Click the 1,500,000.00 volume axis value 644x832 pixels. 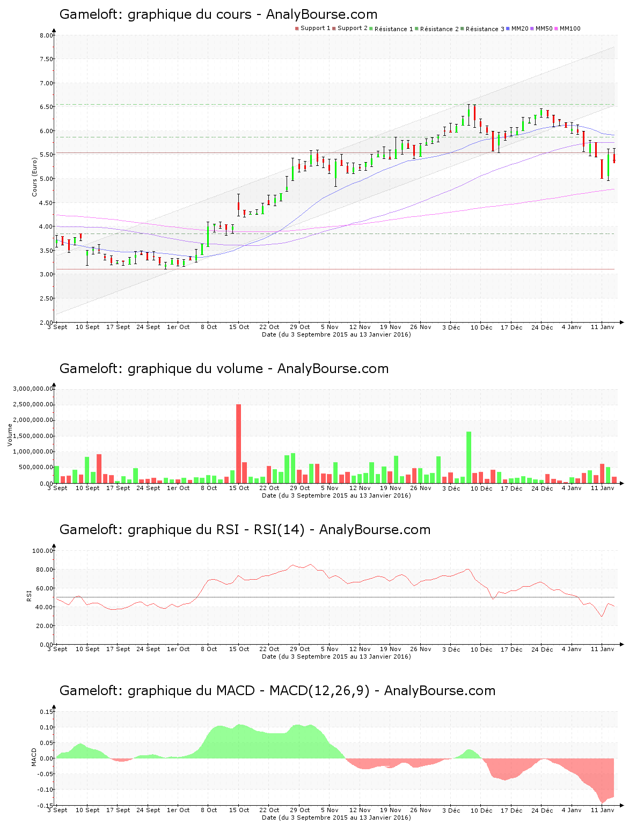pyautogui.click(x=33, y=436)
